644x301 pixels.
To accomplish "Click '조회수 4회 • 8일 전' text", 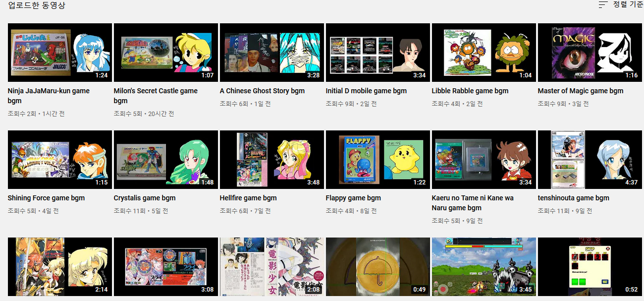I will click(351, 211).
